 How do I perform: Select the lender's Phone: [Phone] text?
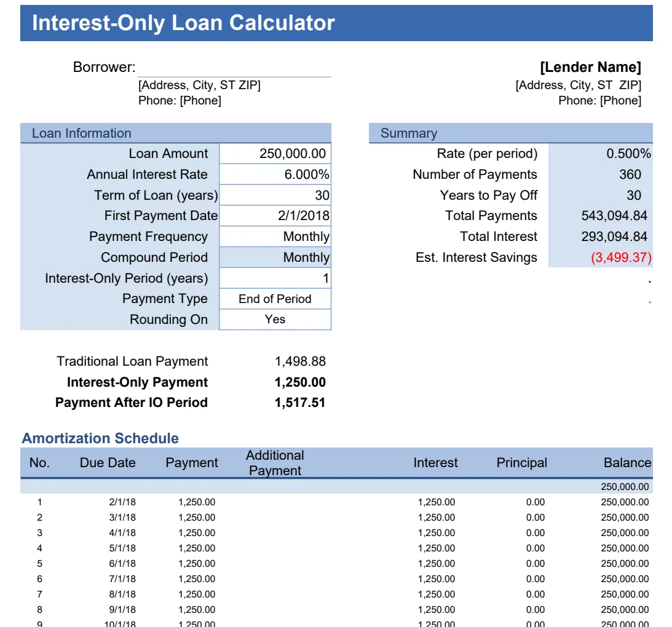click(599, 100)
